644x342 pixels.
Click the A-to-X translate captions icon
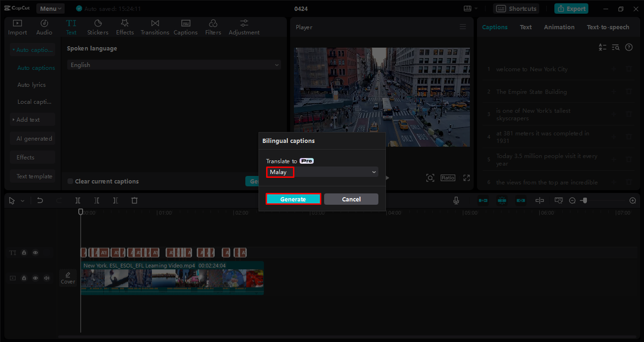(x=603, y=47)
